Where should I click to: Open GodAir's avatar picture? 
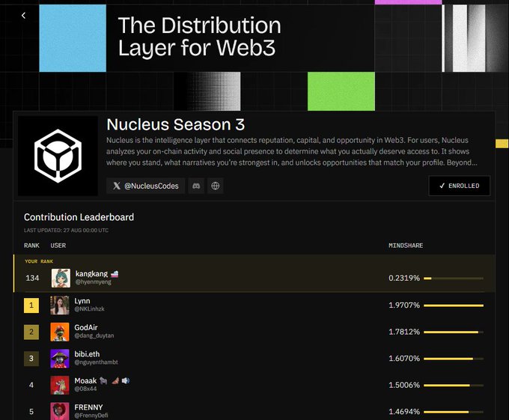click(x=60, y=332)
